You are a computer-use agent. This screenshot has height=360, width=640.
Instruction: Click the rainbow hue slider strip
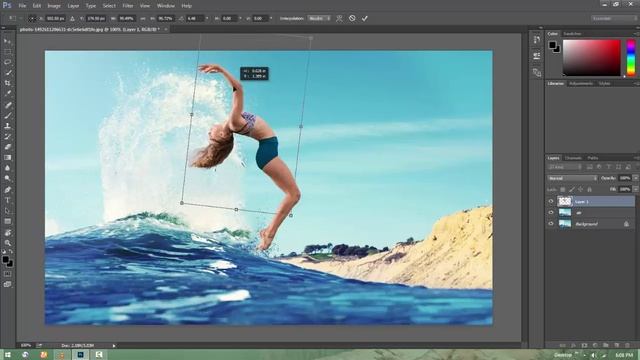631,58
